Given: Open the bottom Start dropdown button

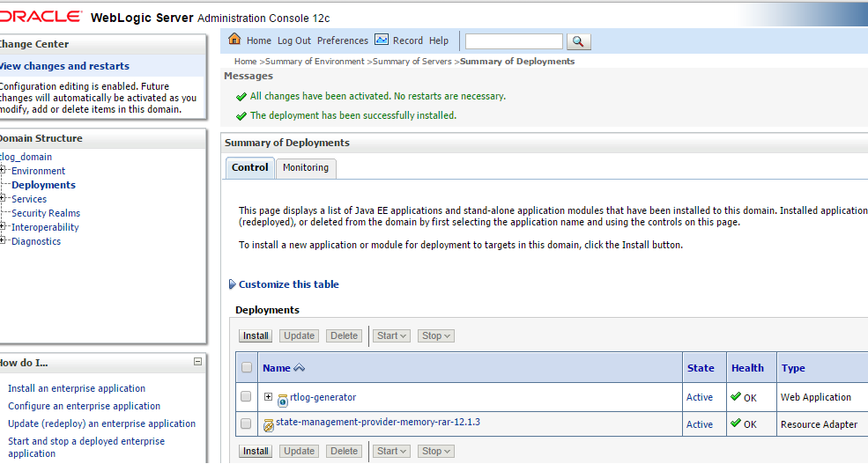Looking at the screenshot, I should coord(391,452).
